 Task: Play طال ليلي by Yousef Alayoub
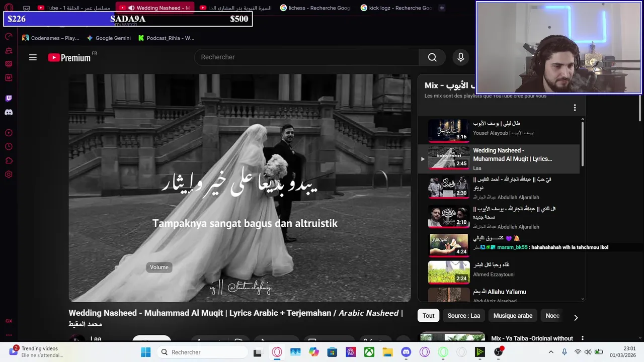498,131
